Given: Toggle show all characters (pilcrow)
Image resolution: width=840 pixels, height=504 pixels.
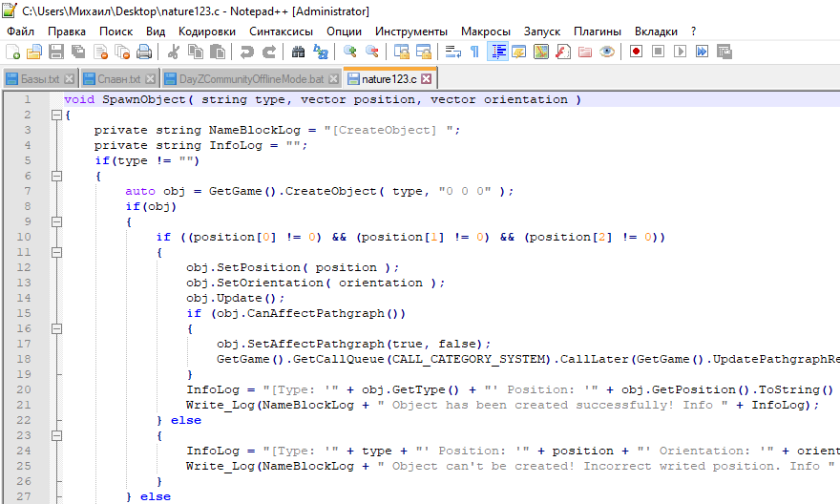Looking at the screenshot, I should [474, 52].
